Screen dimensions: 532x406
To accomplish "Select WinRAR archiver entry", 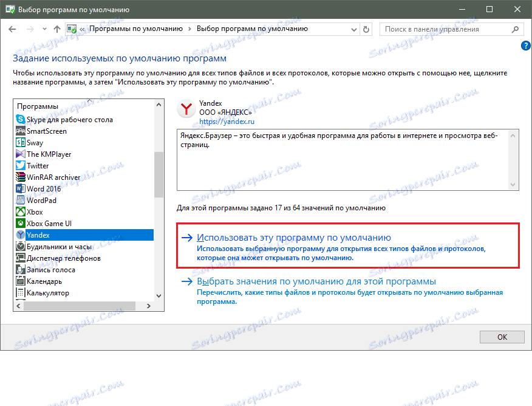I will (x=53, y=177).
